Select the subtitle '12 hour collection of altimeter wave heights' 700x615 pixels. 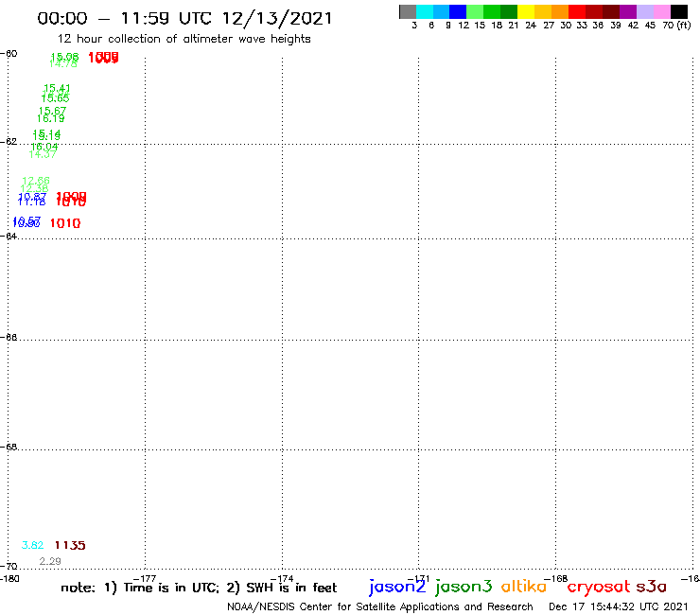pyautogui.click(x=184, y=39)
